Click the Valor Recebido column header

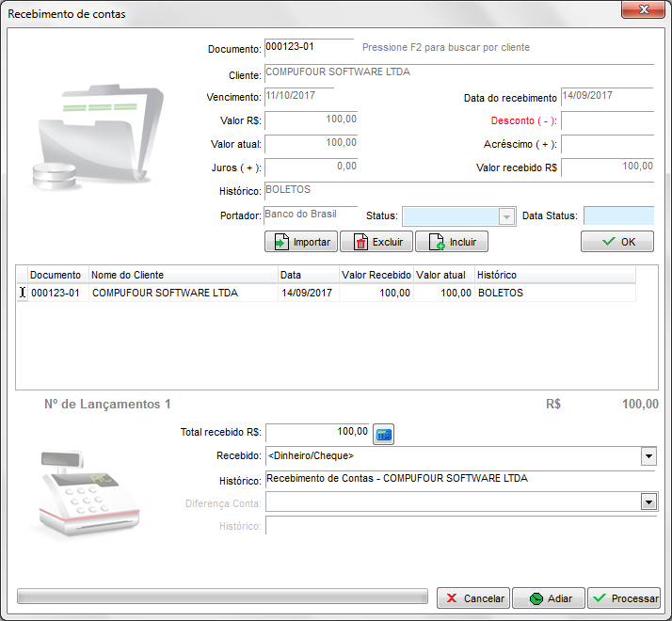pos(376,275)
